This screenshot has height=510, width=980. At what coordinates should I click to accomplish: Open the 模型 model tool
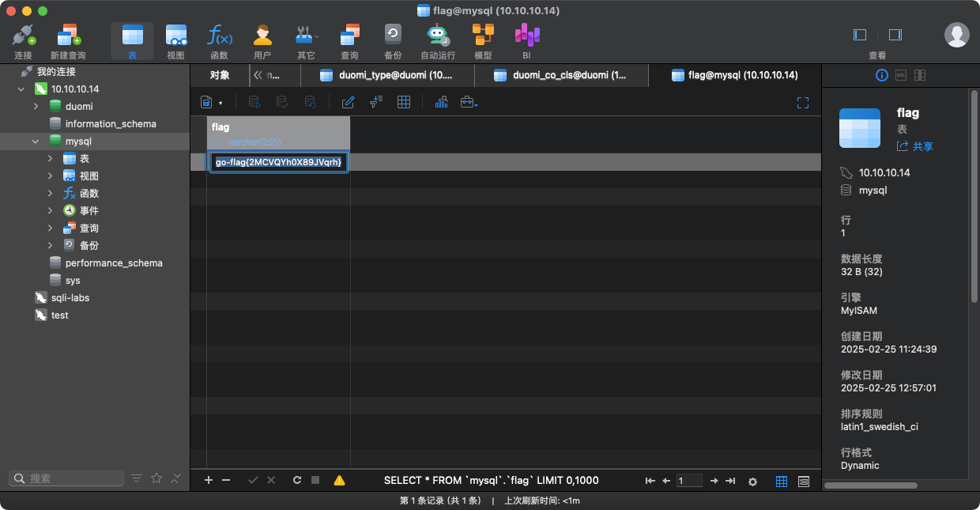point(482,41)
